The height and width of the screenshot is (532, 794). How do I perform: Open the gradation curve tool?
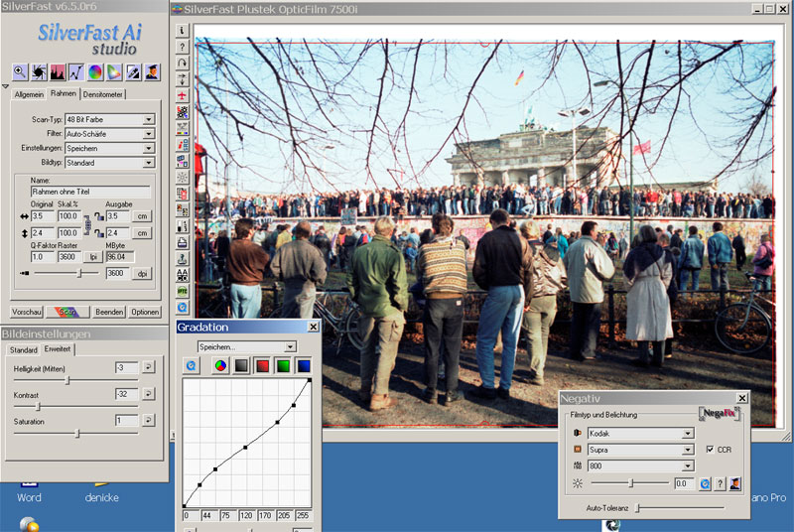(76, 71)
